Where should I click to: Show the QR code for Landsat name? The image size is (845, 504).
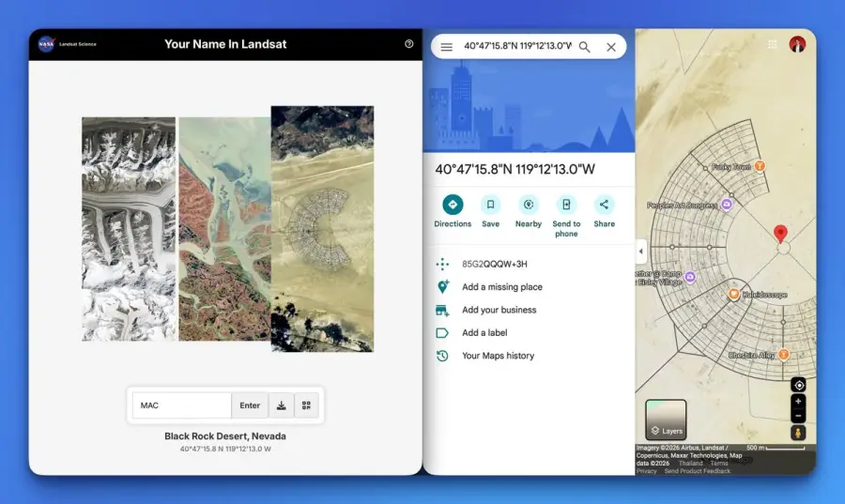(x=306, y=405)
